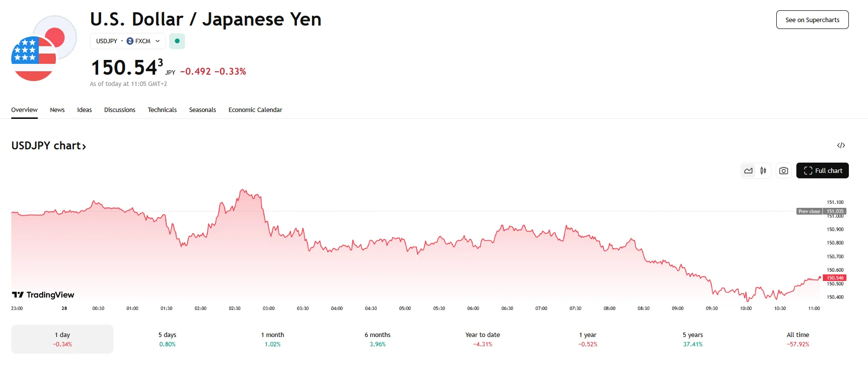This screenshot has height=366, width=868.
Task: Select the 5 days time range
Action: click(x=167, y=339)
